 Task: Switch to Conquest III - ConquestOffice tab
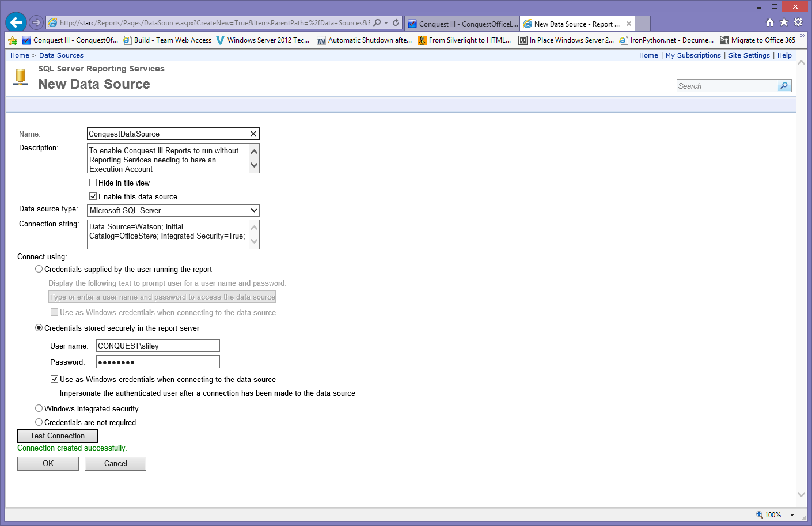point(462,24)
